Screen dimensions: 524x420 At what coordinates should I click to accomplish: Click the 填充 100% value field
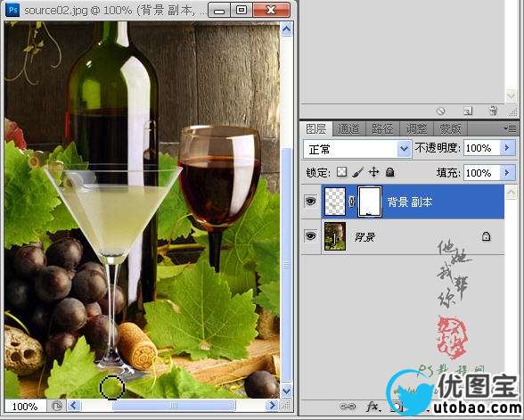481,173
